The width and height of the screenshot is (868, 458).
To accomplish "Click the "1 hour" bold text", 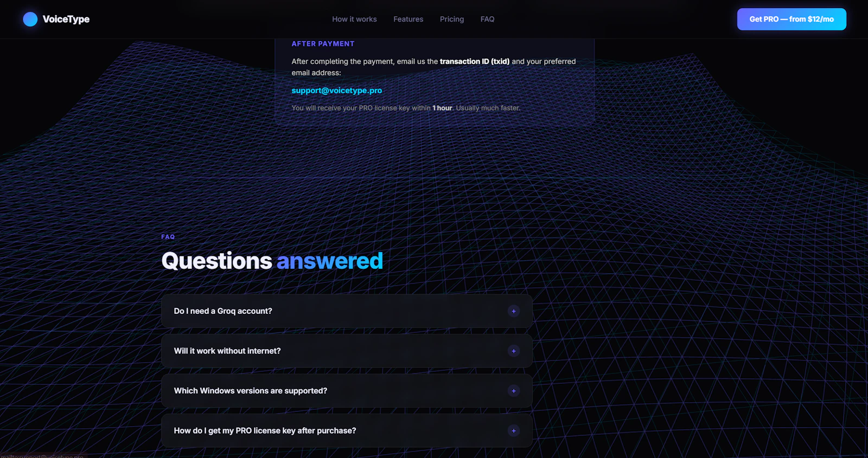I will [x=442, y=108].
